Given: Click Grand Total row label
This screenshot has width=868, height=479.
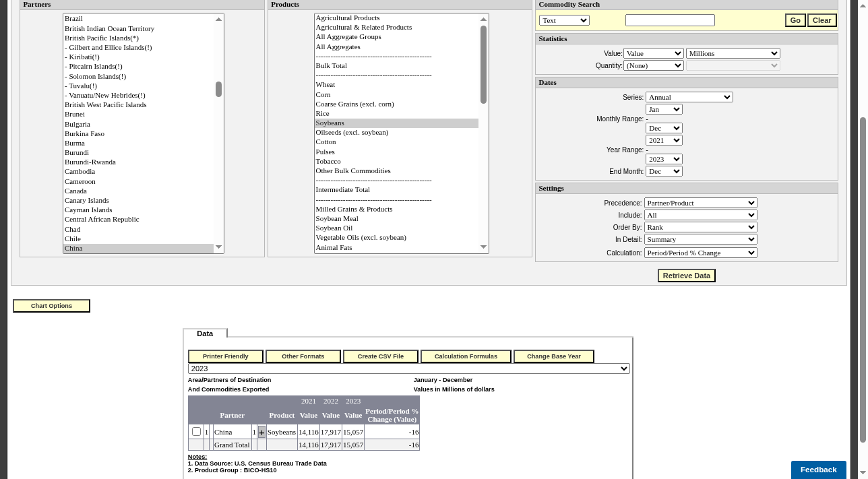Looking at the screenshot, I should click(x=232, y=445).
